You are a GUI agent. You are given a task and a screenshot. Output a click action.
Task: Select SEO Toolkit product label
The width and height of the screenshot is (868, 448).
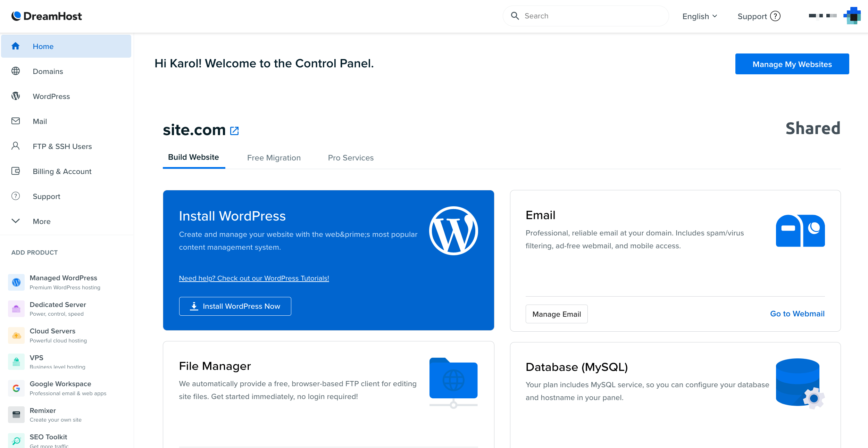coord(48,437)
